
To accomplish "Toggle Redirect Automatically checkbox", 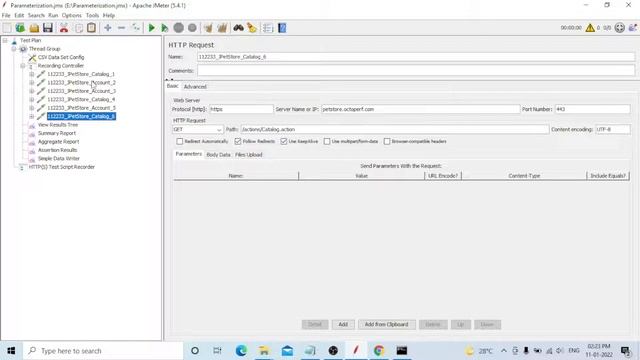I will (180, 141).
